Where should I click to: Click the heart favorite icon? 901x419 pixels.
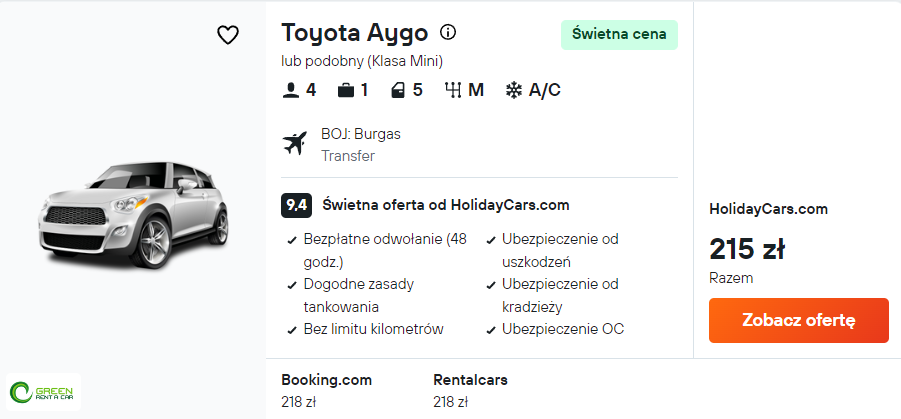[x=228, y=35]
